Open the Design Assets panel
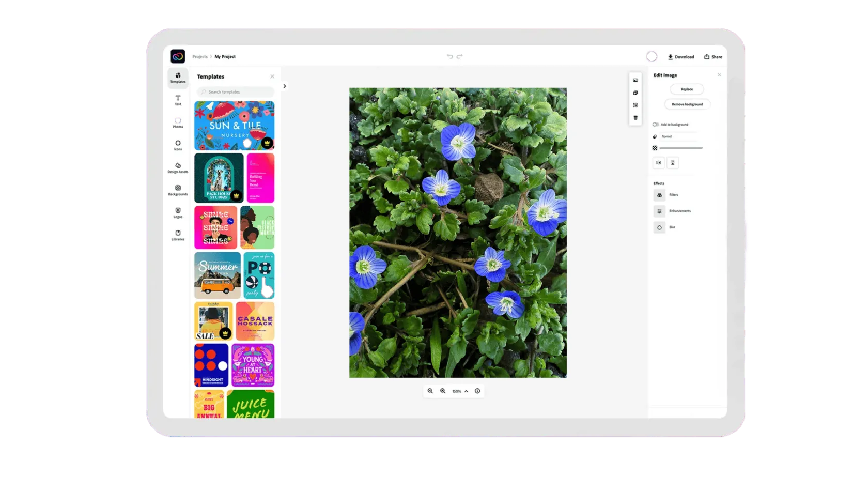This screenshot has height=492, width=868. tap(178, 167)
